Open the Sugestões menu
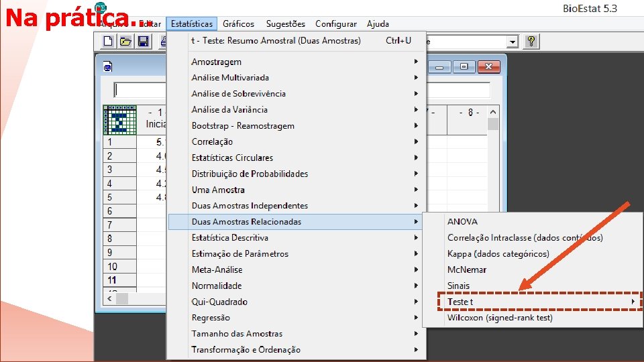644x362 pixels. tap(286, 24)
